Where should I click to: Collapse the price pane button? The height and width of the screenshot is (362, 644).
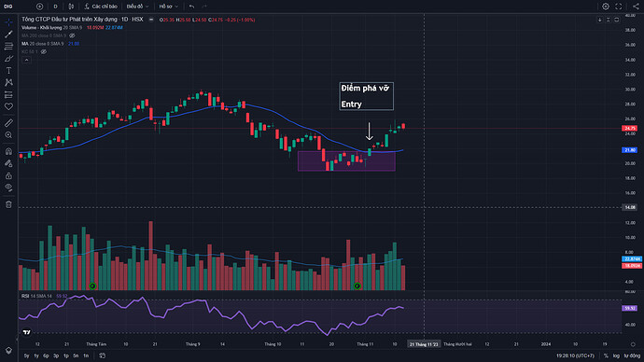(x=609, y=20)
